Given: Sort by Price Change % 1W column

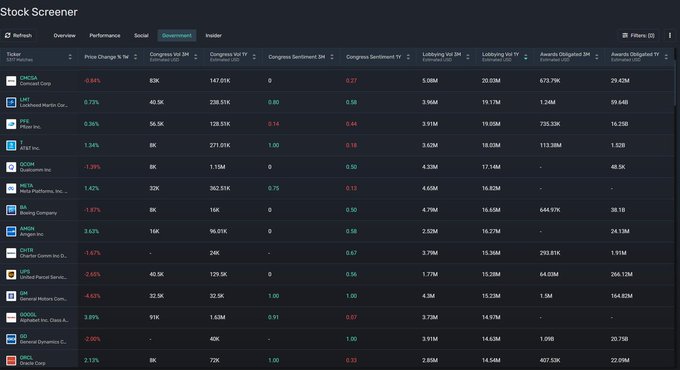Looking at the screenshot, I should pyautogui.click(x=135, y=57).
